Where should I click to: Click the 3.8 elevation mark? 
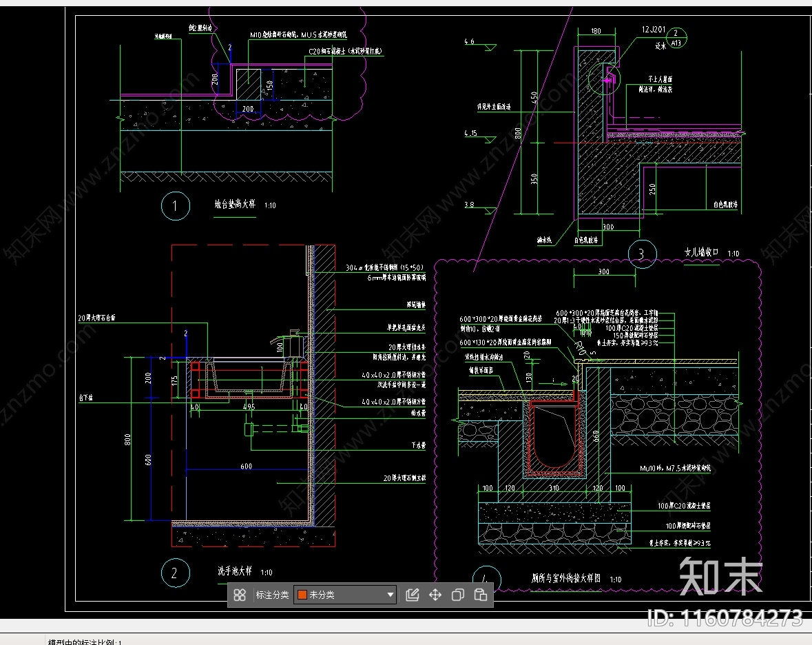(x=469, y=205)
